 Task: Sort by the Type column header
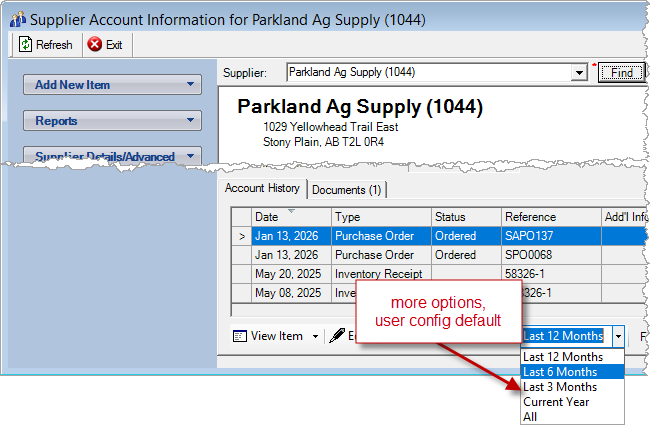click(381, 217)
